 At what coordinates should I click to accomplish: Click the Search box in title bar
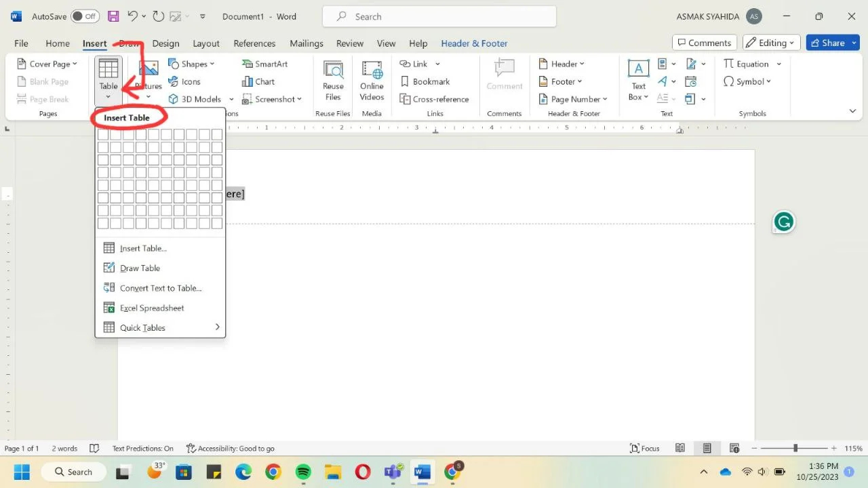(439, 16)
